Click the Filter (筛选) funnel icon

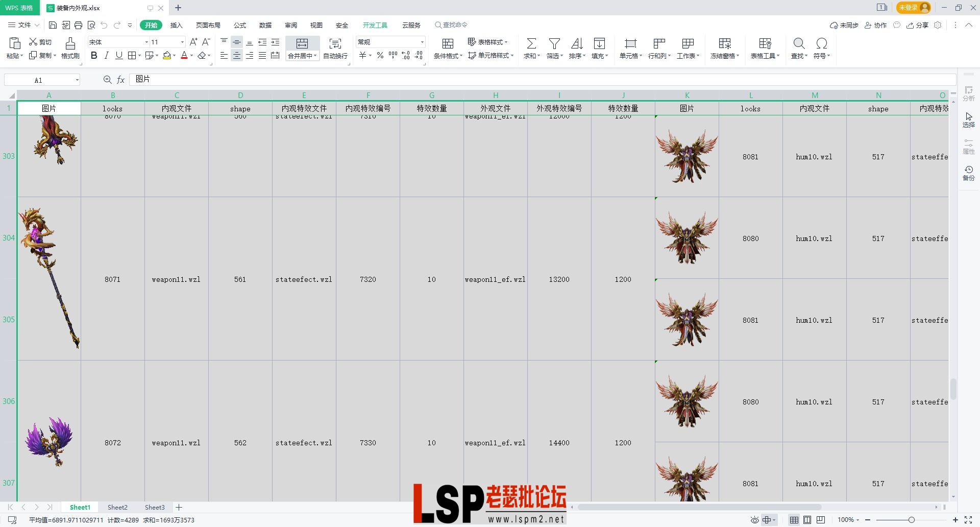tap(554, 43)
